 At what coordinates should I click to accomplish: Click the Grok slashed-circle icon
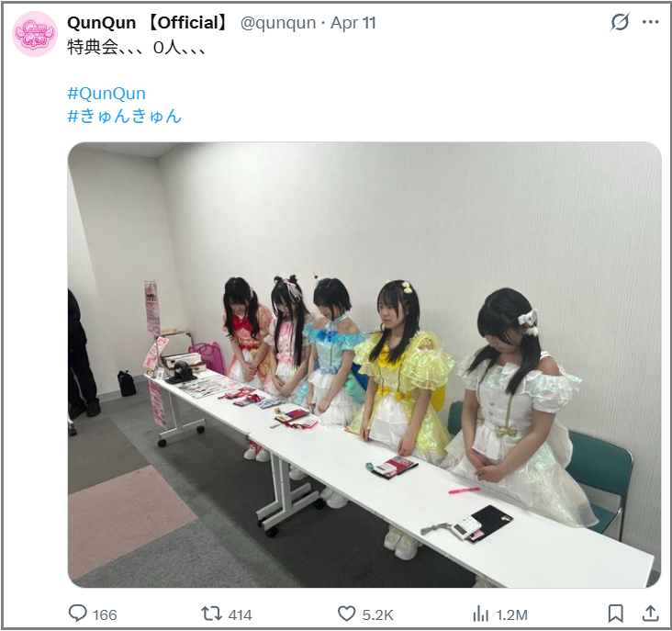pos(620,22)
